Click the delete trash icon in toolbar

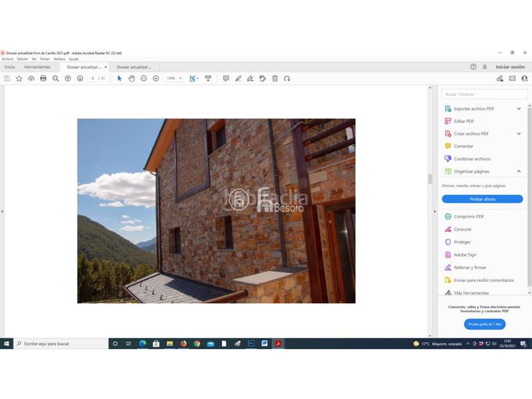(x=275, y=78)
